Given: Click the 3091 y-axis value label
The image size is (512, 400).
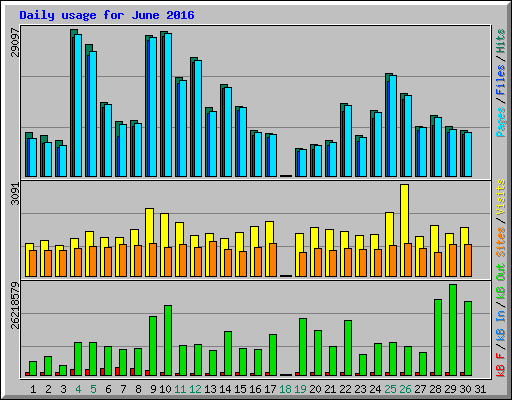Looking at the screenshot, I should pos(15,194).
